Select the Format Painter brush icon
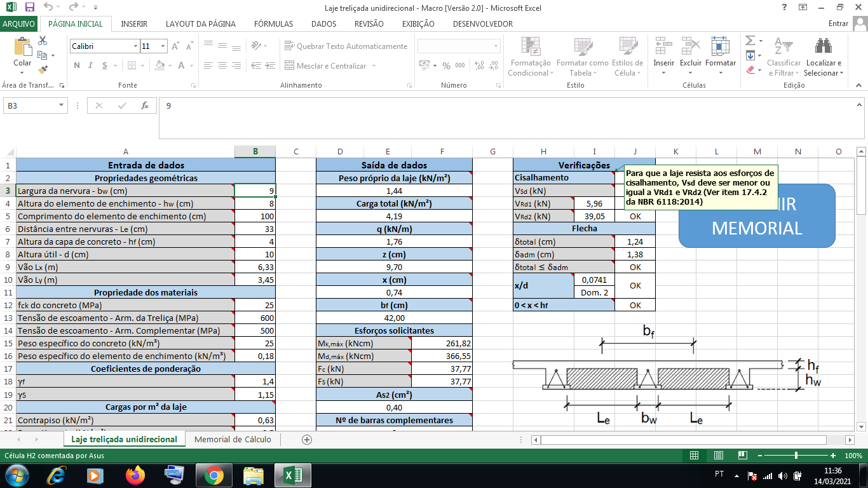The image size is (868, 488). [x=43, y=69]
